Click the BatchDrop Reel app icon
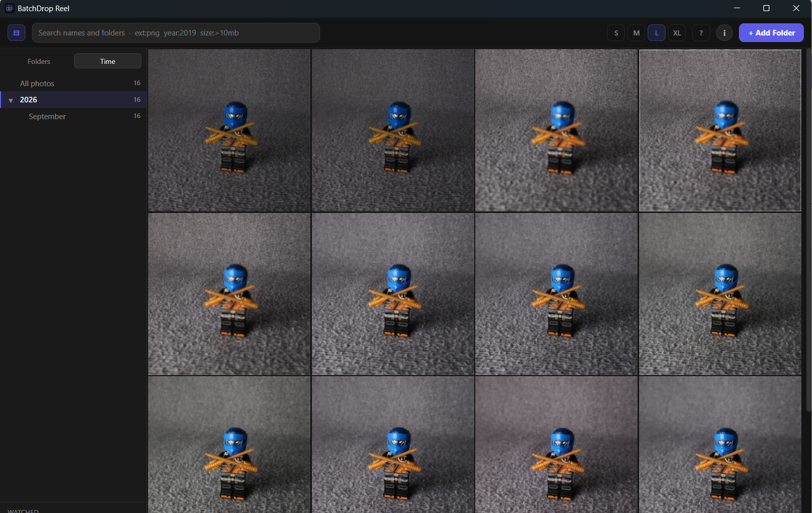Viewport: 812px width, 513px height. pos(9,8)
